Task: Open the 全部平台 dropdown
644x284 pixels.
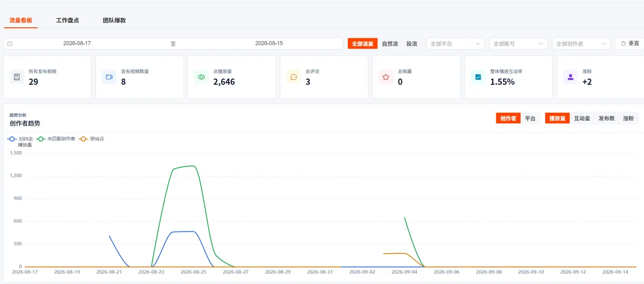Action: click(x=456, y=43)
